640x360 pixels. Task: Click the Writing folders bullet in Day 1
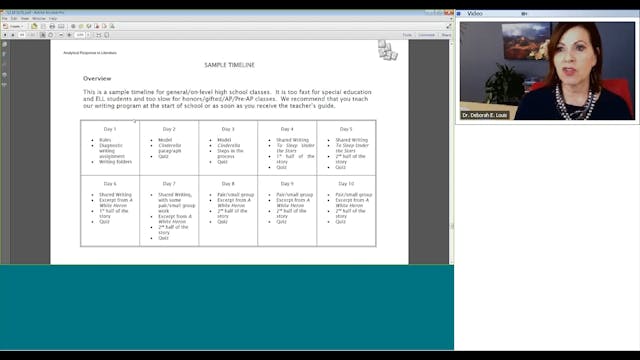coord(116,162)
